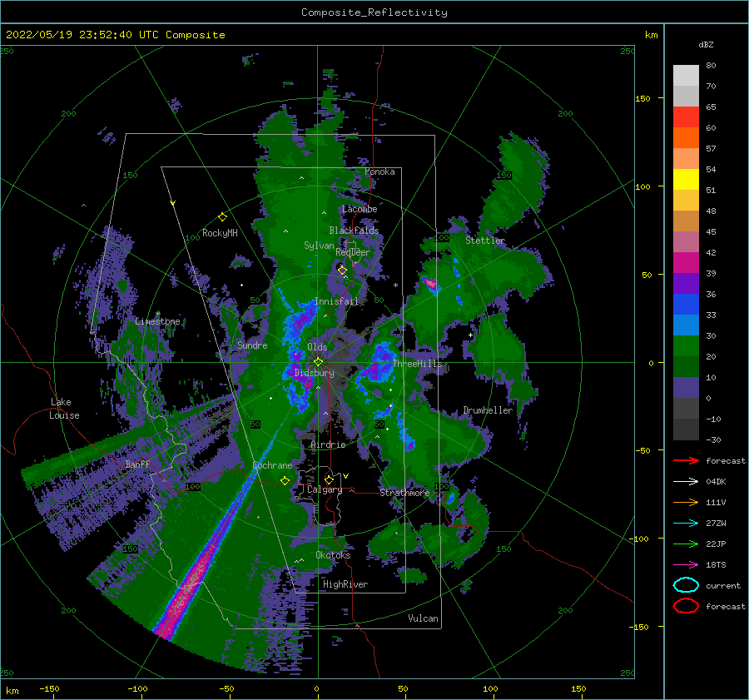Click the Ponoka label

379,171
